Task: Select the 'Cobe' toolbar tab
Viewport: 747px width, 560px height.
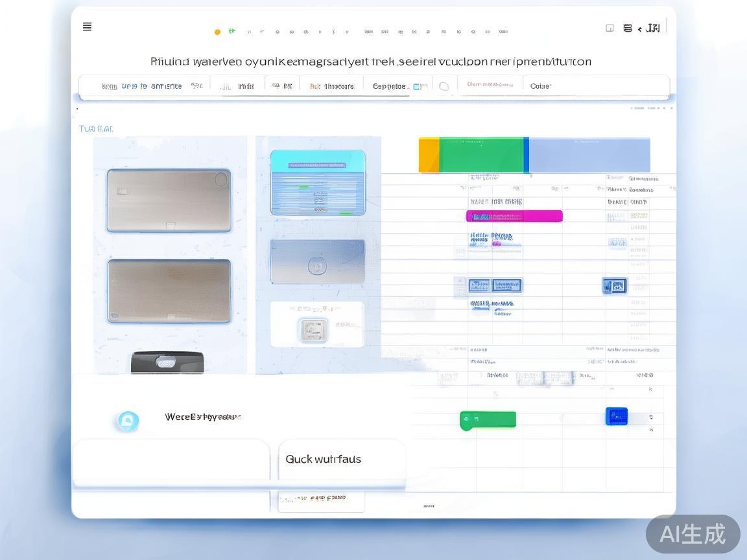Action: pyautogui.click(x=540, y=86)
